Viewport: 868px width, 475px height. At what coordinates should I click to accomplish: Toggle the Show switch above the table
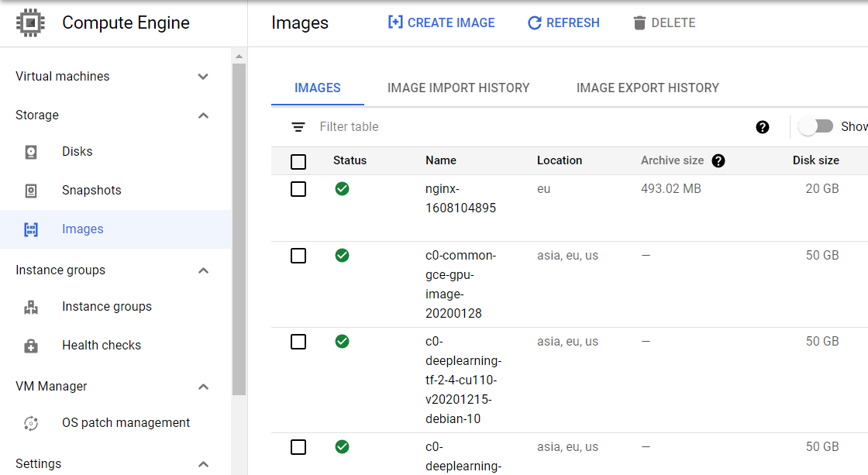[815, 127]
